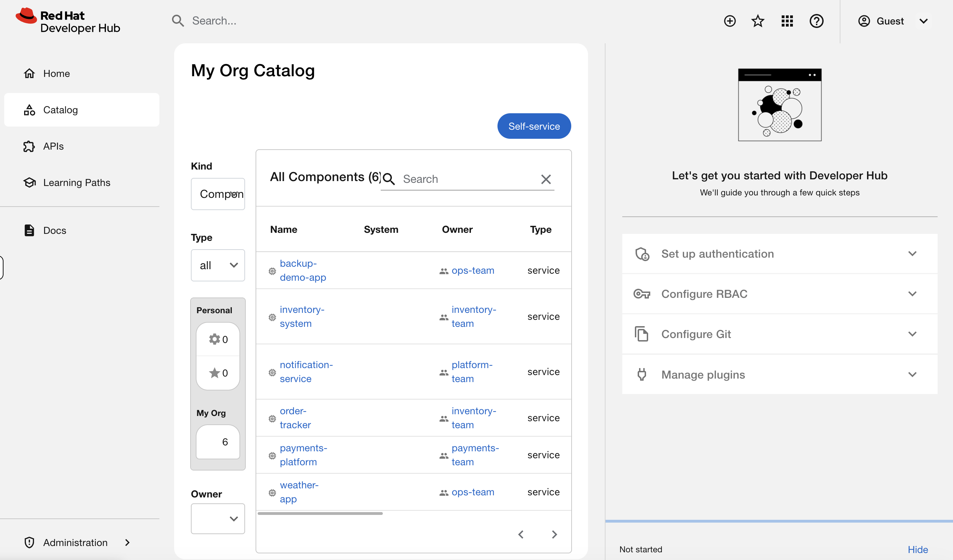Viewport: 953px width, 560px height.
Task: Select the My Org All filter showing 6
Action: (x=218, y=441)
